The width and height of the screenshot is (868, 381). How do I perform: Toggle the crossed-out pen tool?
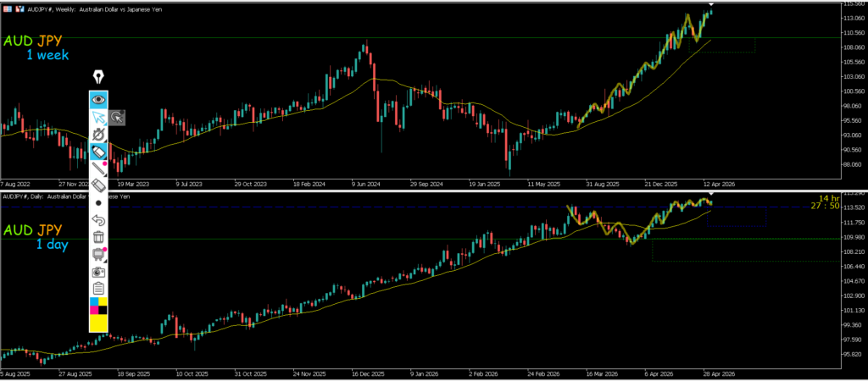(x=99, y=135)
